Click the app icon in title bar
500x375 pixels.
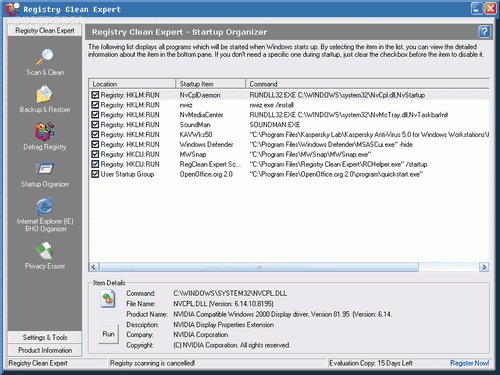click(x=12, y=9)
